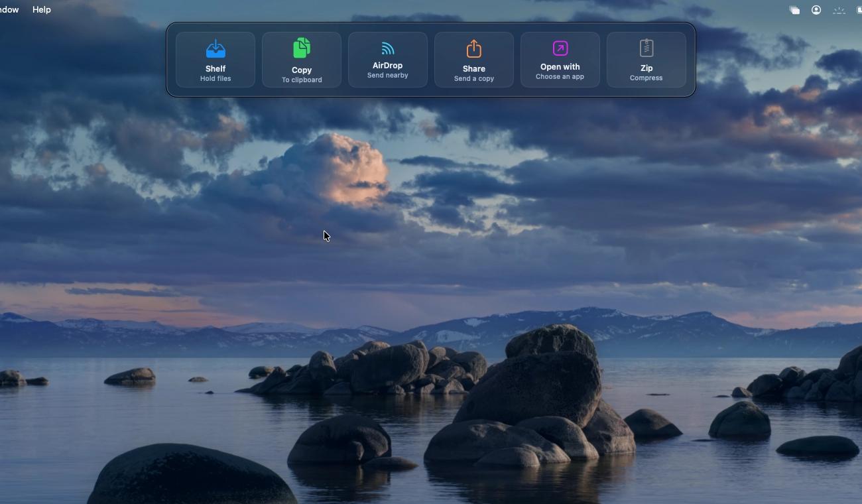Click the light rays menu bar icon
Image resolution: width=862 pixels, height=504 pixels.
[839, 10]
